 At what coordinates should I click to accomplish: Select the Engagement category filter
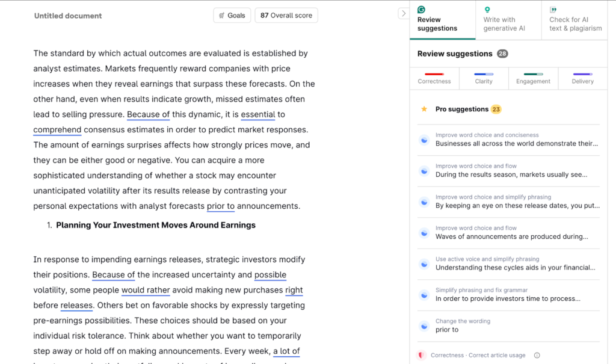click(x=533, y=78)
